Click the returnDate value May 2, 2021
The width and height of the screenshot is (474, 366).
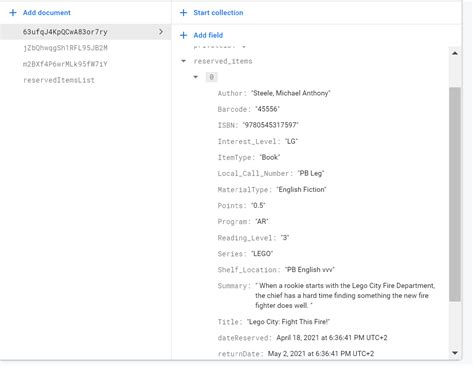tap(321, 353)
